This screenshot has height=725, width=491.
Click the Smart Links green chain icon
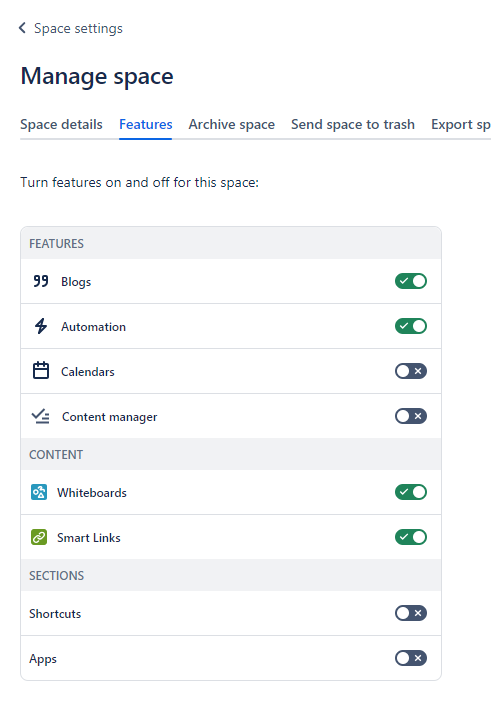coord(39,537)
